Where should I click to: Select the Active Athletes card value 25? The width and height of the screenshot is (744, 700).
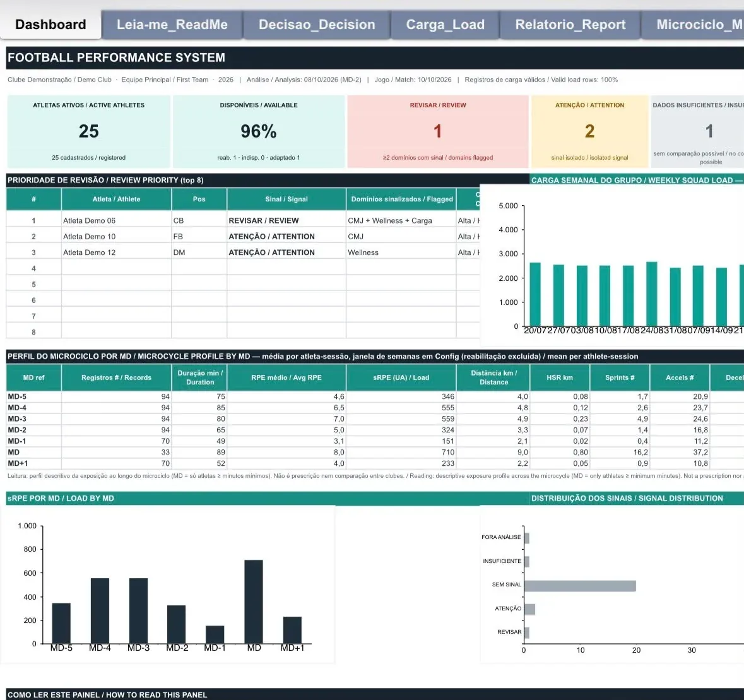point(89,131)
